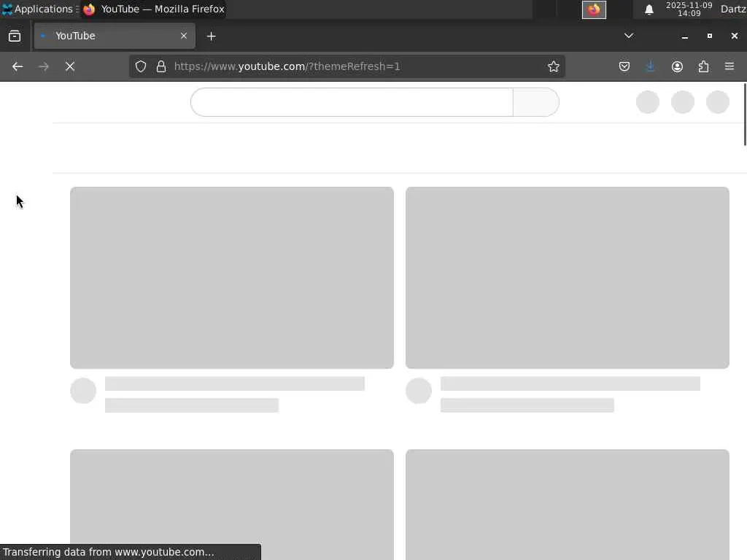Open the top-right loading video thumbnail placeholder
The image size is (747, 560).
568,278
